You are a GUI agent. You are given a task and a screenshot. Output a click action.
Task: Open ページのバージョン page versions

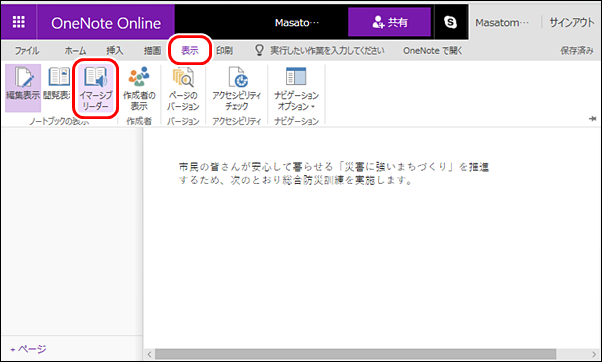coord(183,88)
